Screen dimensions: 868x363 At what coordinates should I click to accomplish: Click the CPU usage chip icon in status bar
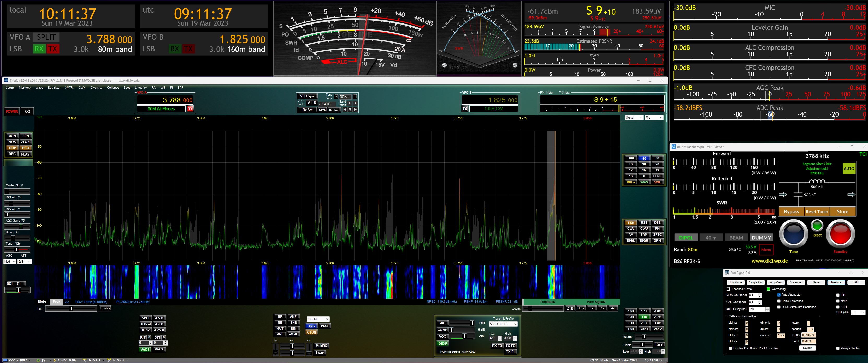pyautogui.click(x=38, y=360)
